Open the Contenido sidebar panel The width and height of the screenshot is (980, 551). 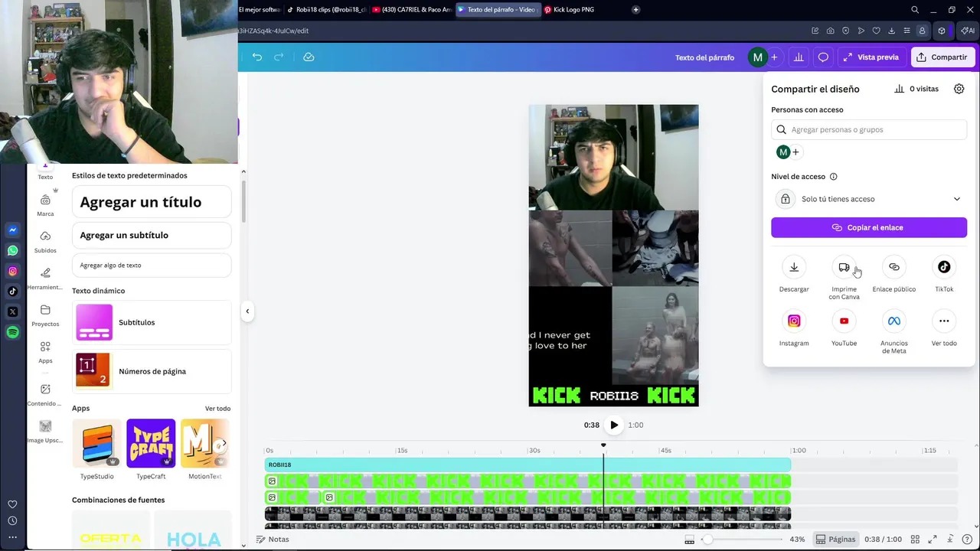coord(45,395)
